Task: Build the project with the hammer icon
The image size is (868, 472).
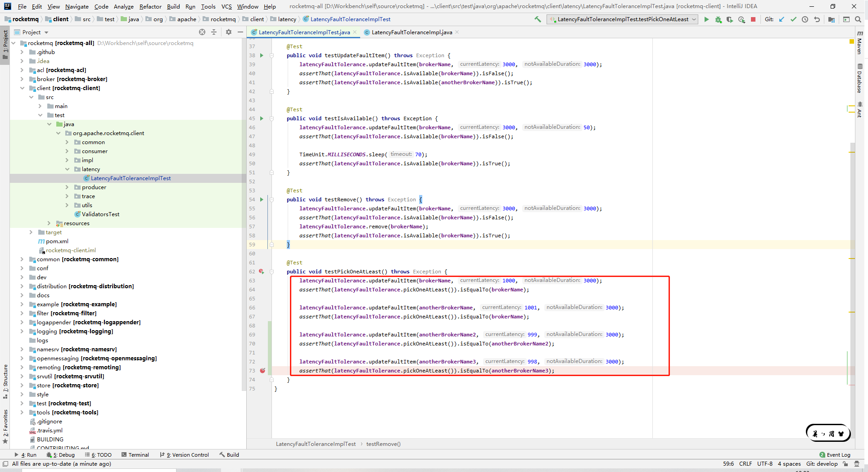Action: 538,19
